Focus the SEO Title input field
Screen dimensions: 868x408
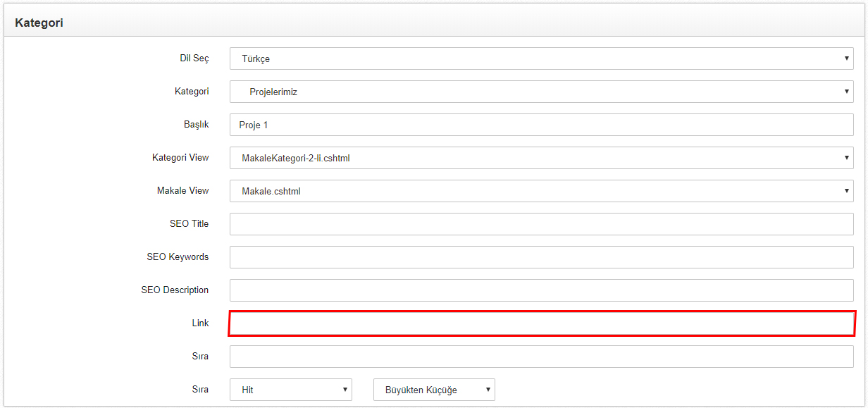542,224
